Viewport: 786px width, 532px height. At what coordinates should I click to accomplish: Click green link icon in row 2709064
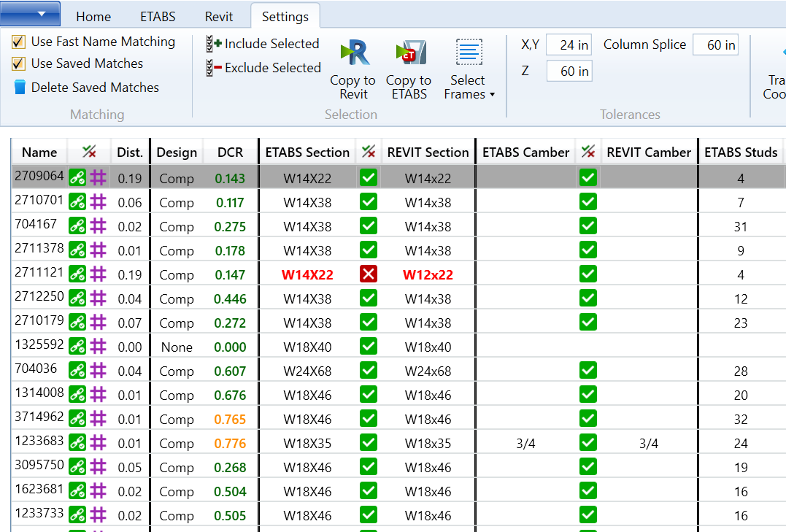[77, 177]
